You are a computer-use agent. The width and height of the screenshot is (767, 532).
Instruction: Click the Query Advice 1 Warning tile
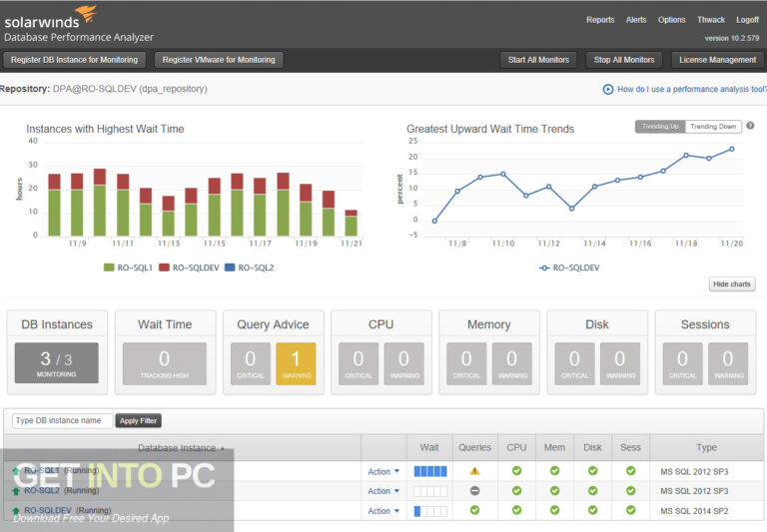296,363
